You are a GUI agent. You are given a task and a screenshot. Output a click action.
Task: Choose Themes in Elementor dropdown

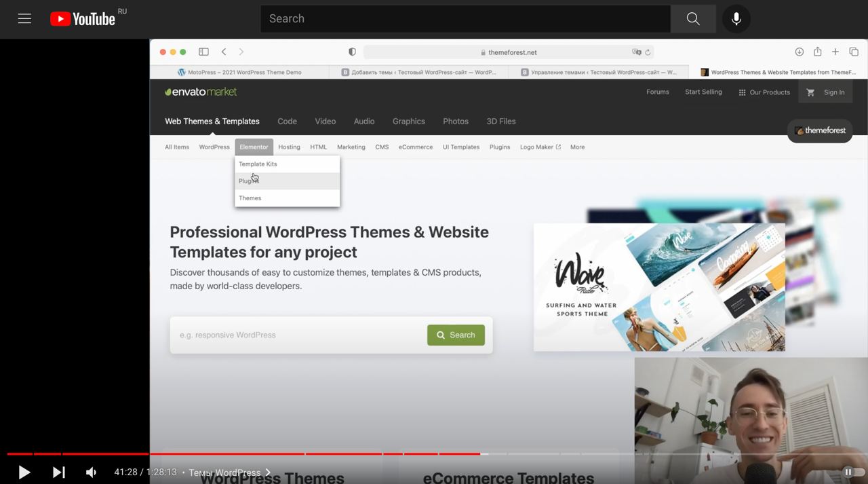coord(288,198)
